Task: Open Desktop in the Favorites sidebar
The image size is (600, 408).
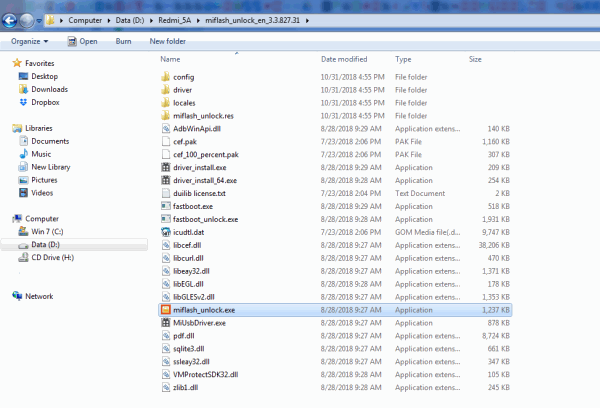Action: pos(44,76)
